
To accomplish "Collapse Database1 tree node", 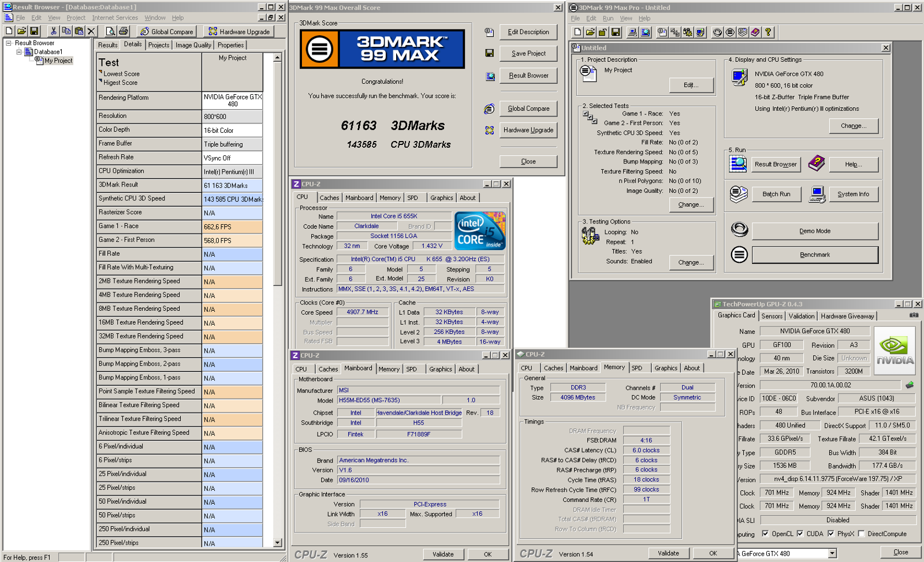I will pos(19,52).
